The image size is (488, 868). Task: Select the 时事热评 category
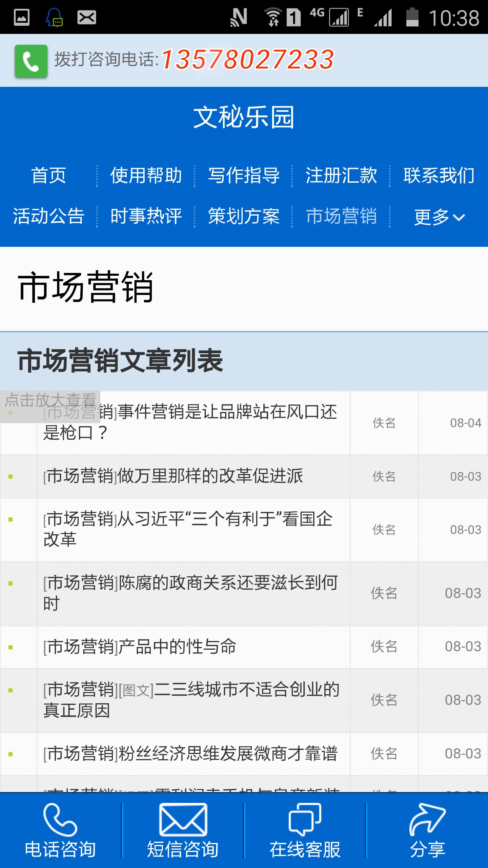[x=146, y=216]
